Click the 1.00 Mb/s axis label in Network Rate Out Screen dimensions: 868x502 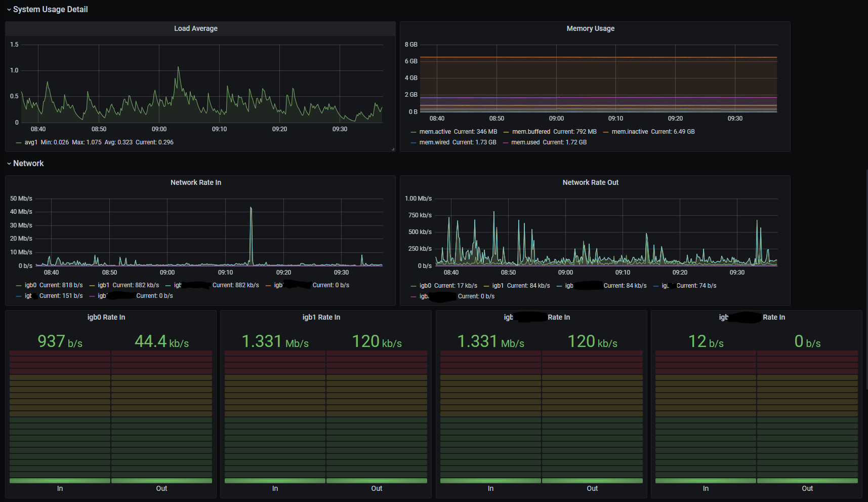click(418, 199)
